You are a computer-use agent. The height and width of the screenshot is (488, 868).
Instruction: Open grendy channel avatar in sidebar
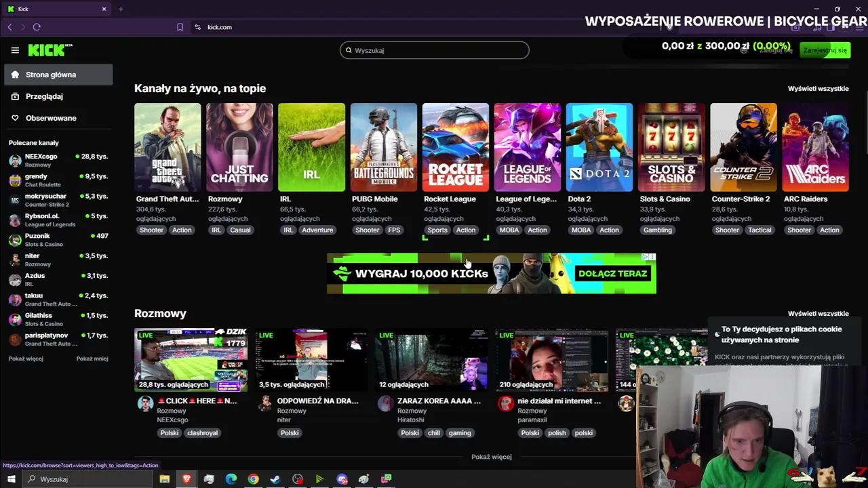(x=15, y=180)
